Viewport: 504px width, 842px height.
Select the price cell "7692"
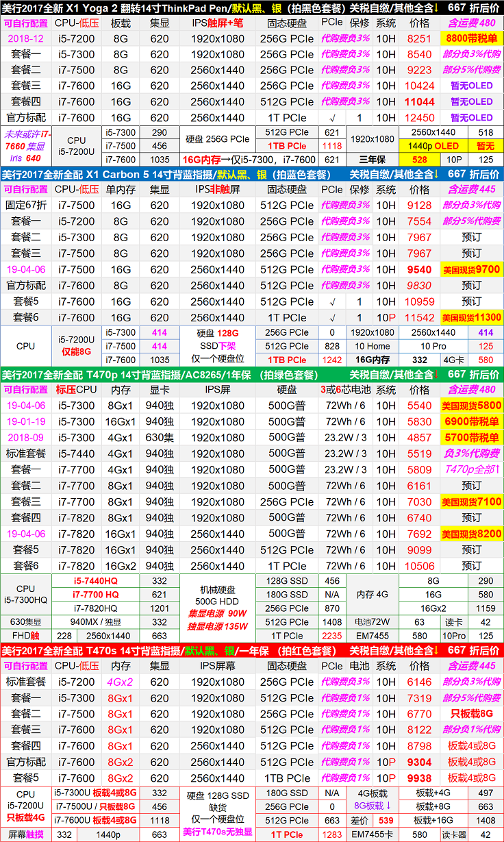click(x=419, y=534)
